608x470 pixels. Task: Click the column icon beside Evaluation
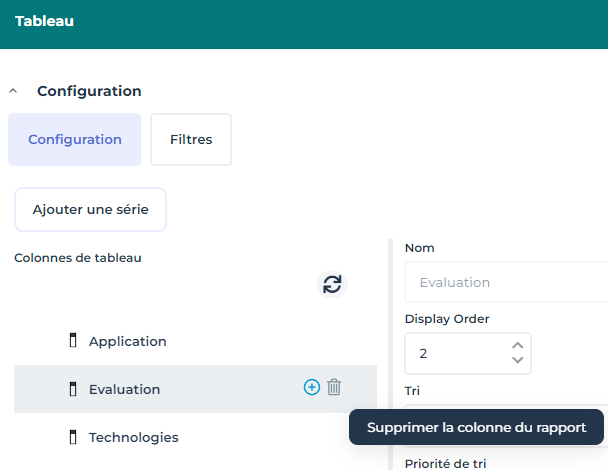point(73,389)
